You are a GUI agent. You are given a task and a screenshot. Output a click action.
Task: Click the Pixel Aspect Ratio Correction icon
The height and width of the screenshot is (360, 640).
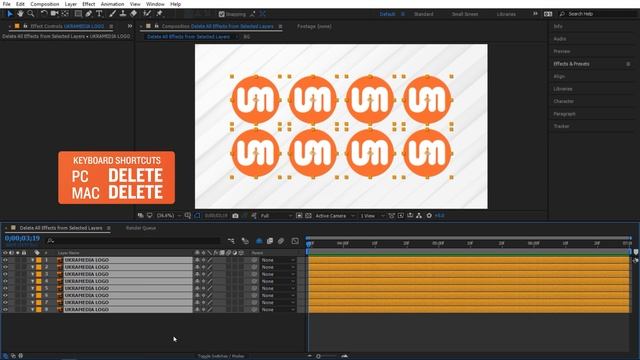391,216
